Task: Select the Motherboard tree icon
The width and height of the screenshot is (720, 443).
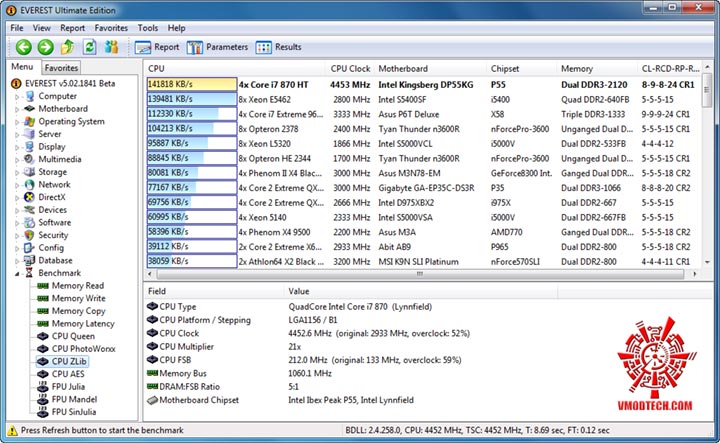Action: tap(29, 109)
